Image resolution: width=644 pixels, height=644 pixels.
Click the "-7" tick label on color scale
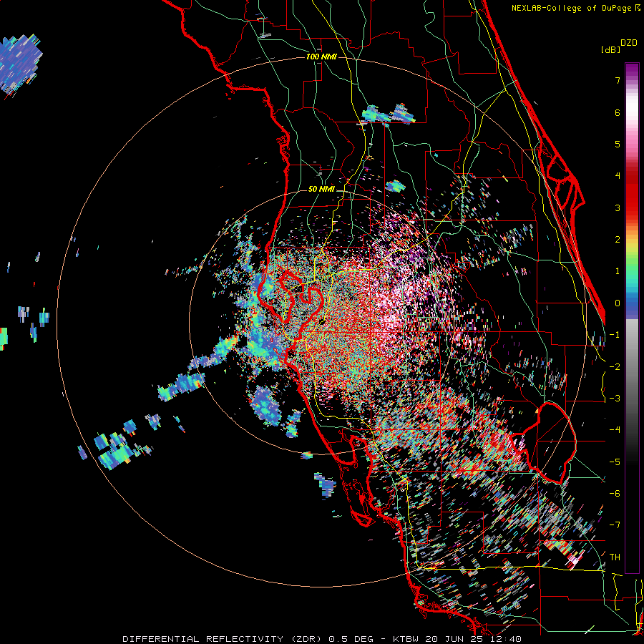(x=615, y=525)
